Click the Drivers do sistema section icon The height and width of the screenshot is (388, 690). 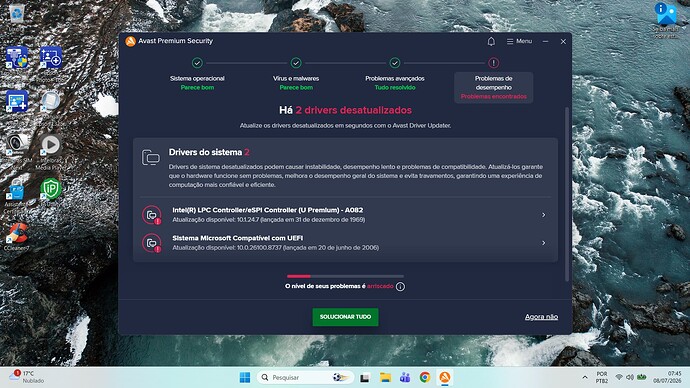tap(151, 157)
